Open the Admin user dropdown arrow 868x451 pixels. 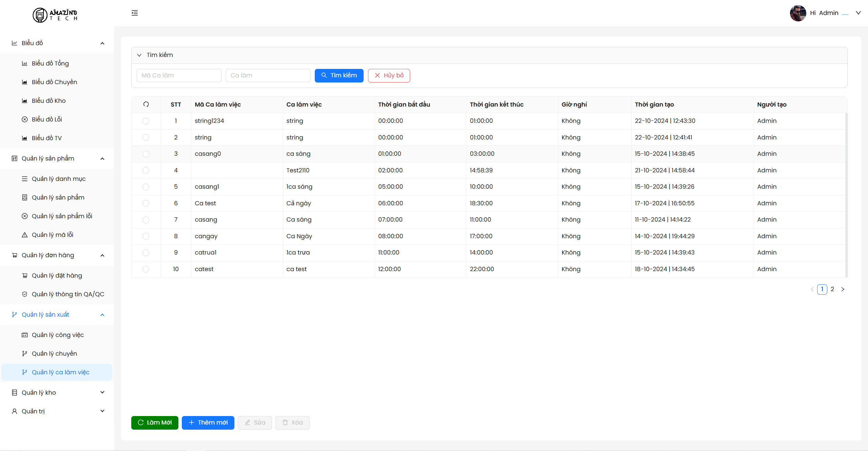858,13
